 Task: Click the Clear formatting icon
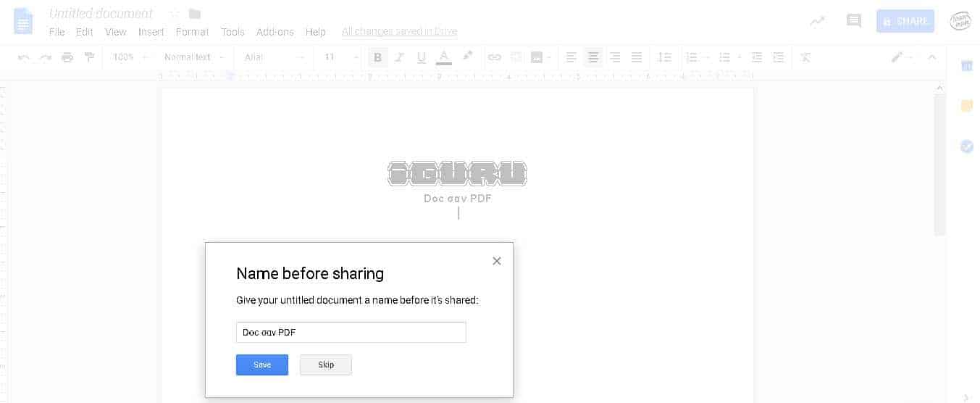pyautogui.click(x=805, y=57)
